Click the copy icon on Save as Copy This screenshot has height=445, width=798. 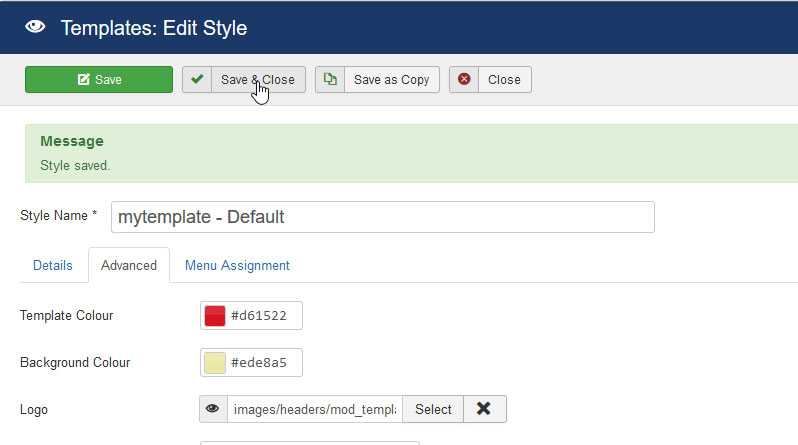pyautogui.click(x=330, y=80)
